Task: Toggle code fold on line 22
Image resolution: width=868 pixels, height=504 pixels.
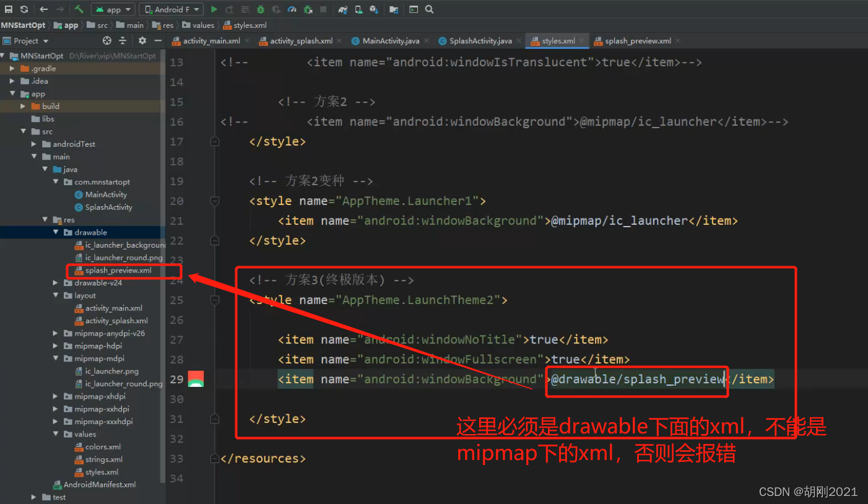Action: [x=214, y=240]
